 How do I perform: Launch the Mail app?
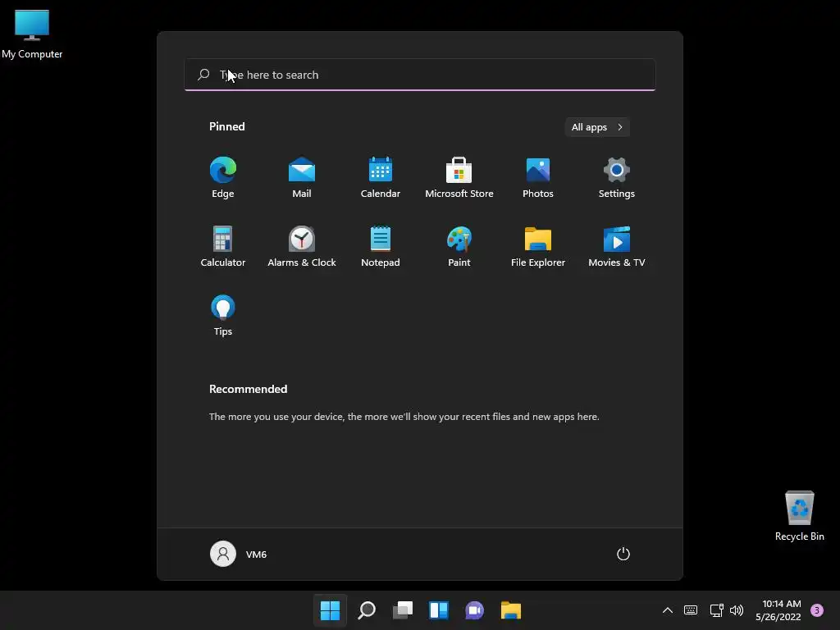tap(302, 178)
